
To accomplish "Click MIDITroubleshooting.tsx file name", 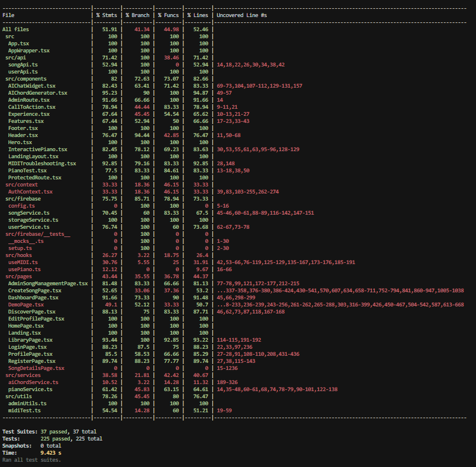I will [42, 164].
